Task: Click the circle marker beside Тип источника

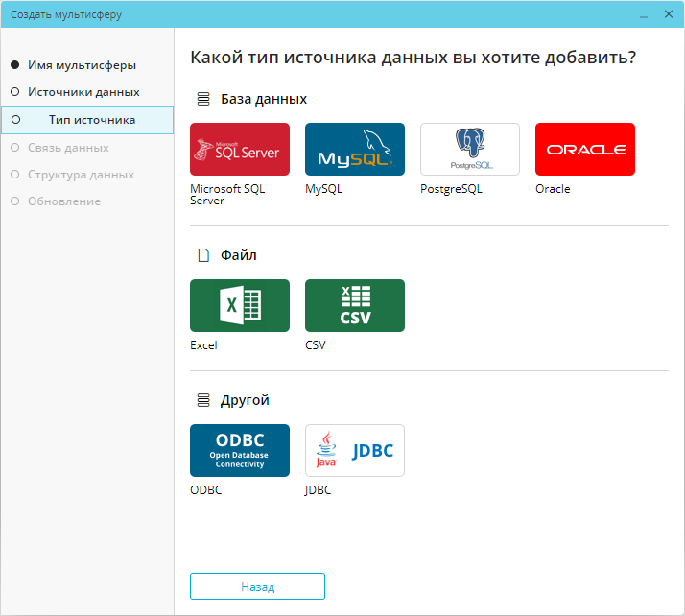Action: pyautogui.click(x=14, y=120)
